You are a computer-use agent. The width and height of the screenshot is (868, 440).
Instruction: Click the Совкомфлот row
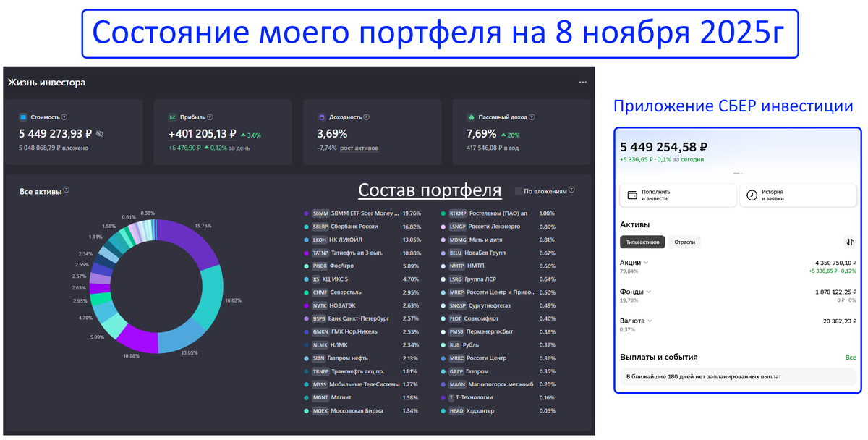[498, 318]
